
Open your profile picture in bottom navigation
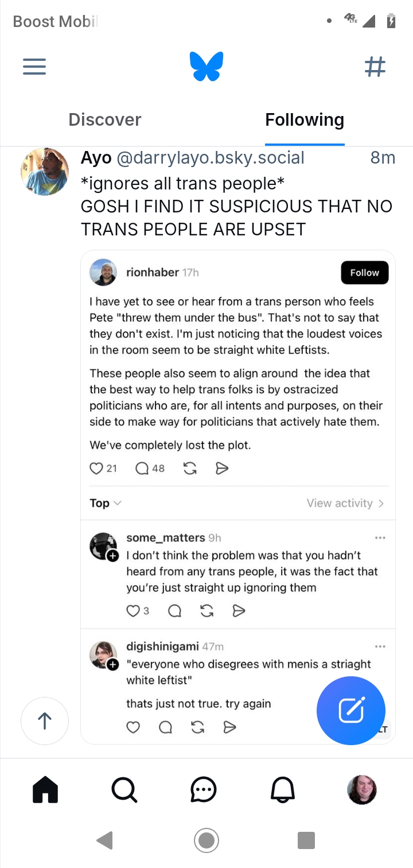click(362, 790)
